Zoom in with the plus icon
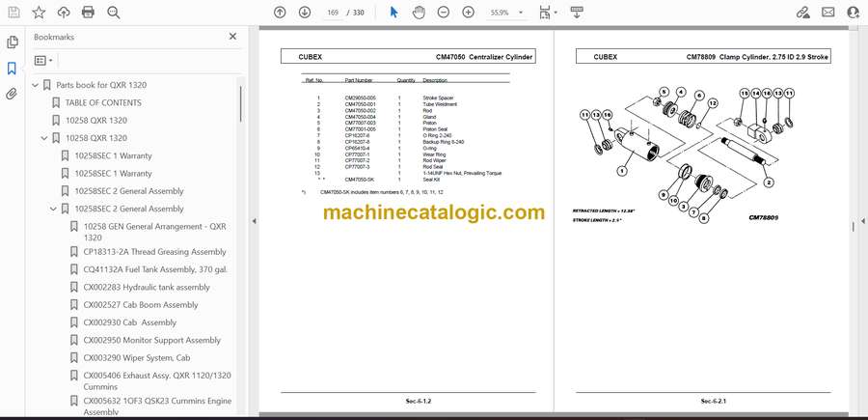The width and height of the screenshot is (868, 420). click(x=469, y=13)
